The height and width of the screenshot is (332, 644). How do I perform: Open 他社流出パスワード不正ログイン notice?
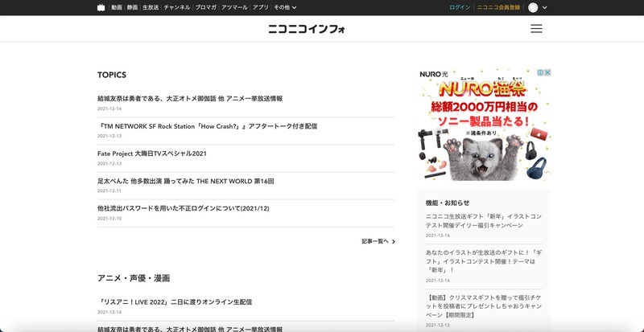pyautogui.click(x=183, y=208)
